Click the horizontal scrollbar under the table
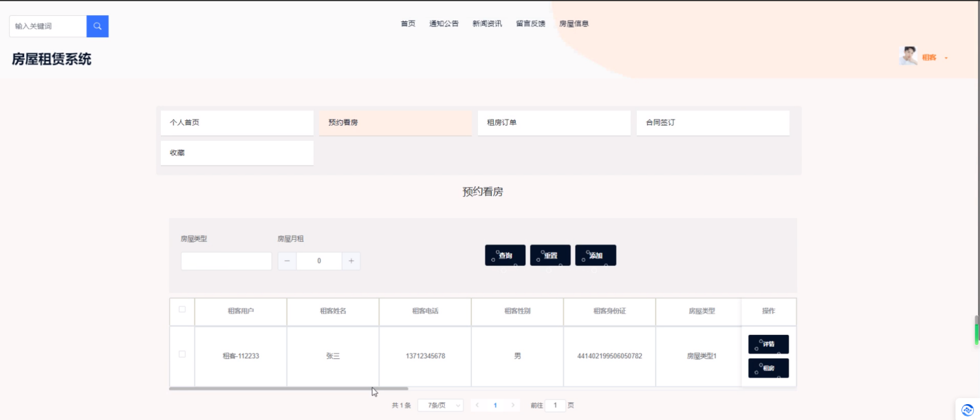This screenshot has height=420, width=980. coord(288,388)
